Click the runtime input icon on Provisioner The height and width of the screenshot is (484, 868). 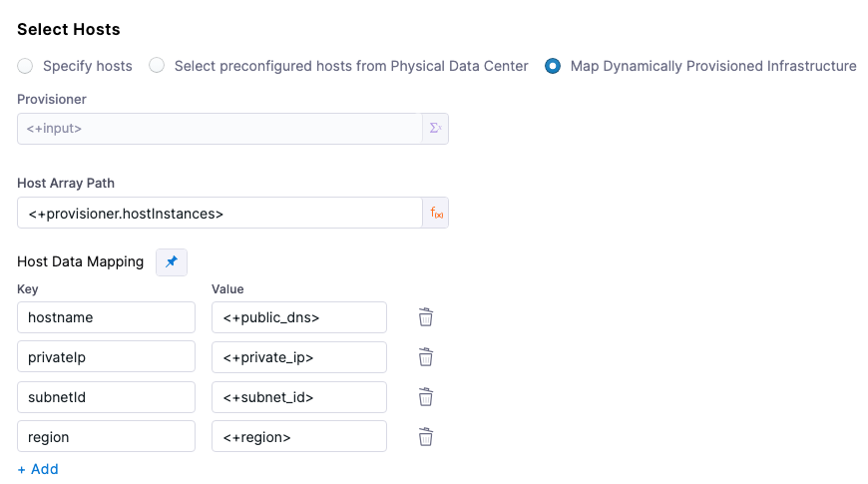click(x=435, y=129)
